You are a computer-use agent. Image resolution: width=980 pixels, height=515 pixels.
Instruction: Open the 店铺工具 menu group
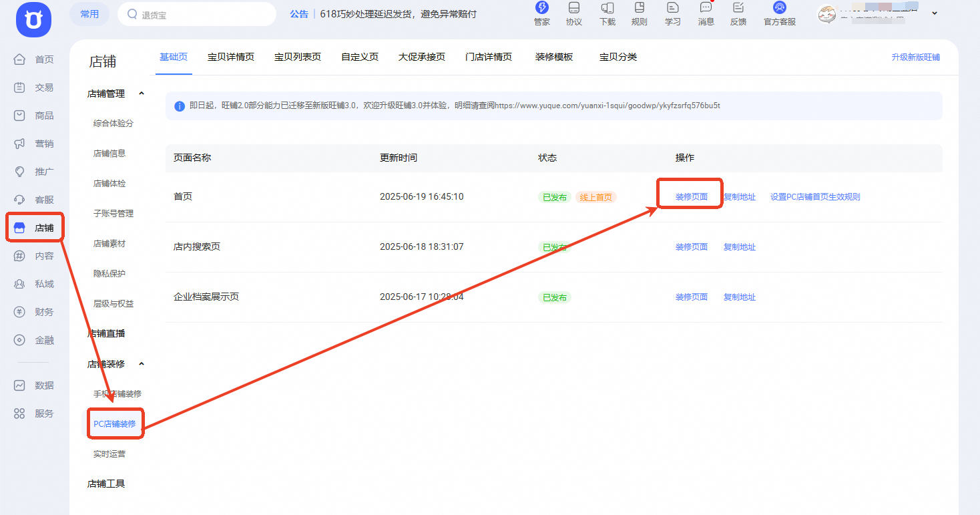[106, 484]
